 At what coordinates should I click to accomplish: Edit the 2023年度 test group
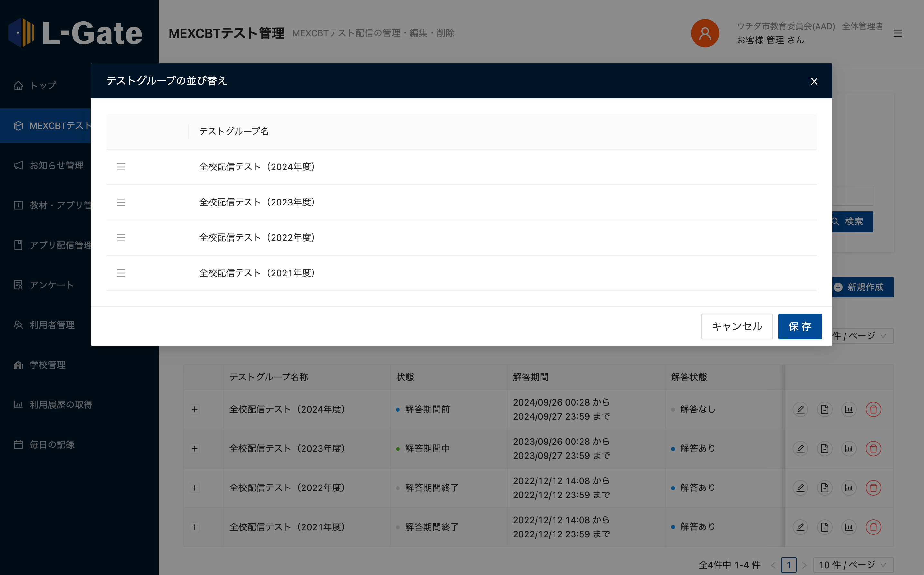(x=800, y=449)
